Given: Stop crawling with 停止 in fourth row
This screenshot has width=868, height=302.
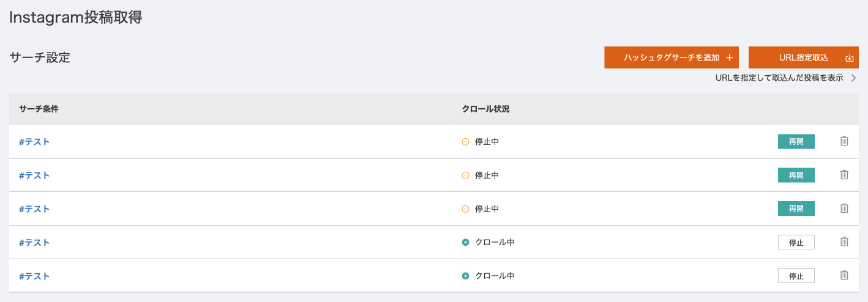Looking at the screenshot, I should (796, 243).
